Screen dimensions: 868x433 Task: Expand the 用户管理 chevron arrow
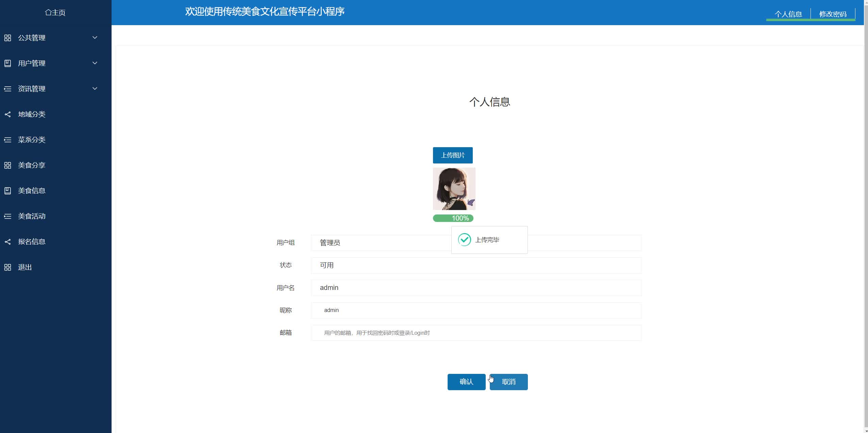click(x=95, y=63)
